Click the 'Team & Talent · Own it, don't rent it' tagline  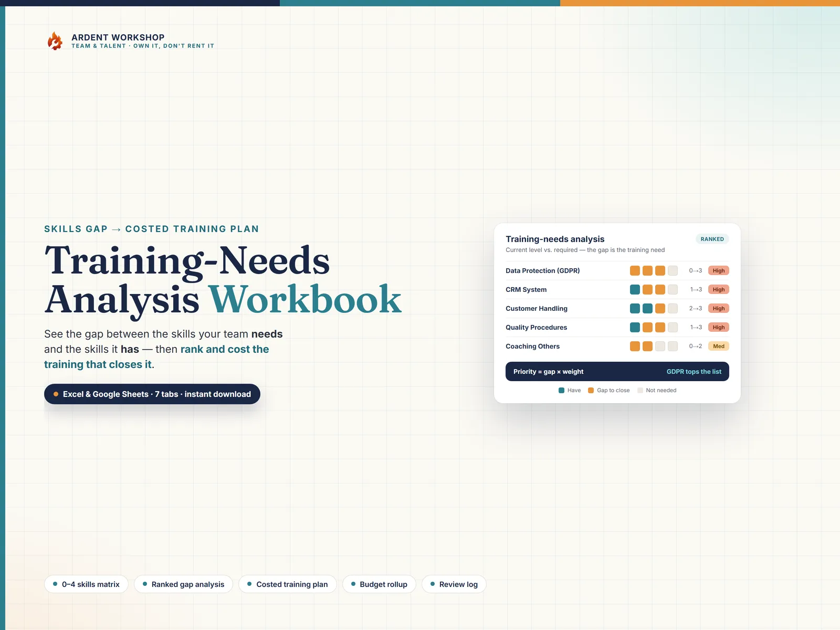143,46
